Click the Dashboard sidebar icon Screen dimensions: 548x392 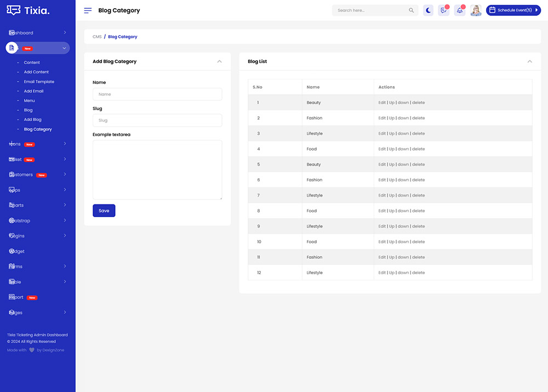pos(12,33)
